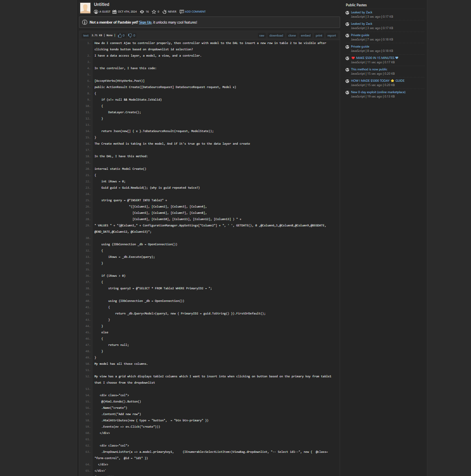The image size is (471, 476).
Task: Click the star rating icon
Action: (x=154, y=12)
